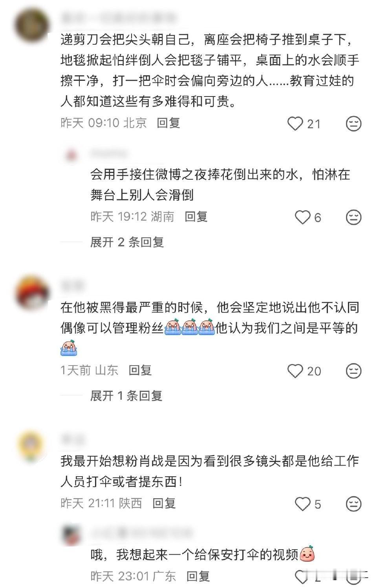This screenshot has height=588, width=377.
Task: Reply to the 1天前 山东 comment
Action: [140, 370]
